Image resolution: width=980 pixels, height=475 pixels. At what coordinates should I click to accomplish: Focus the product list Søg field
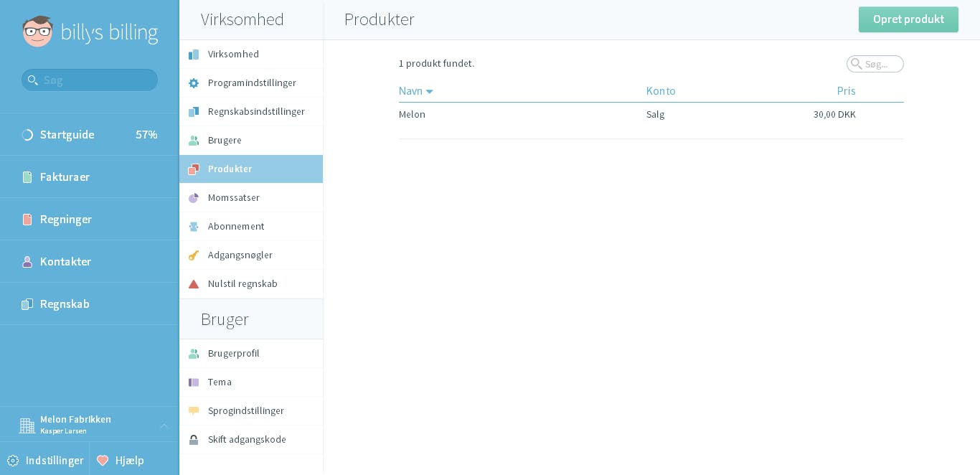click(875, 64)
